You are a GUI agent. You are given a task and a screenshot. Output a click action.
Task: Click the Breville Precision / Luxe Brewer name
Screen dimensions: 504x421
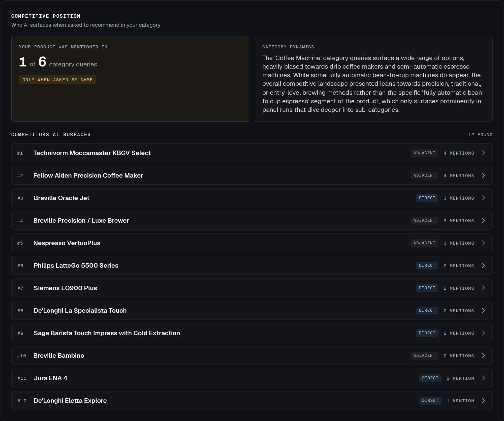[x=81, y=221]
